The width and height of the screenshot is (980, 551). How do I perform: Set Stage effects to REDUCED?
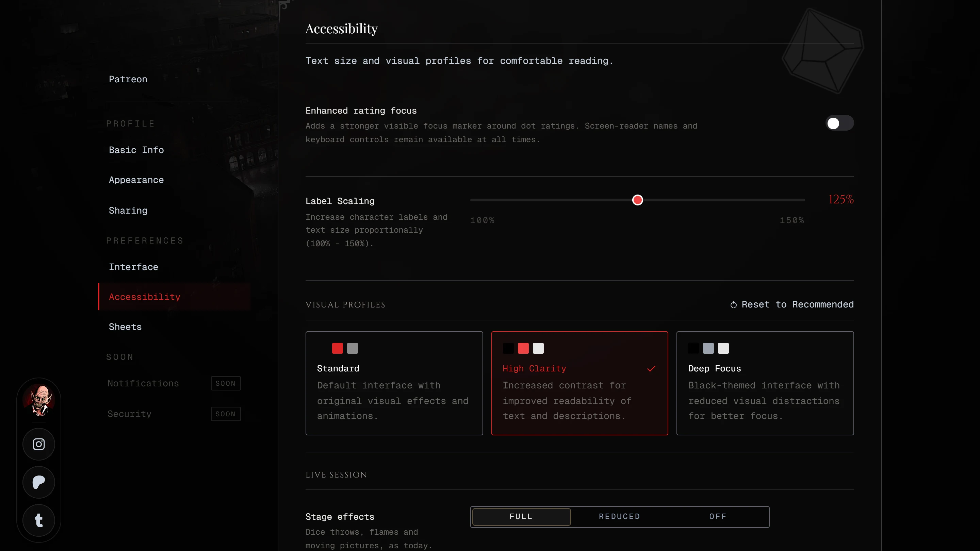620,517
